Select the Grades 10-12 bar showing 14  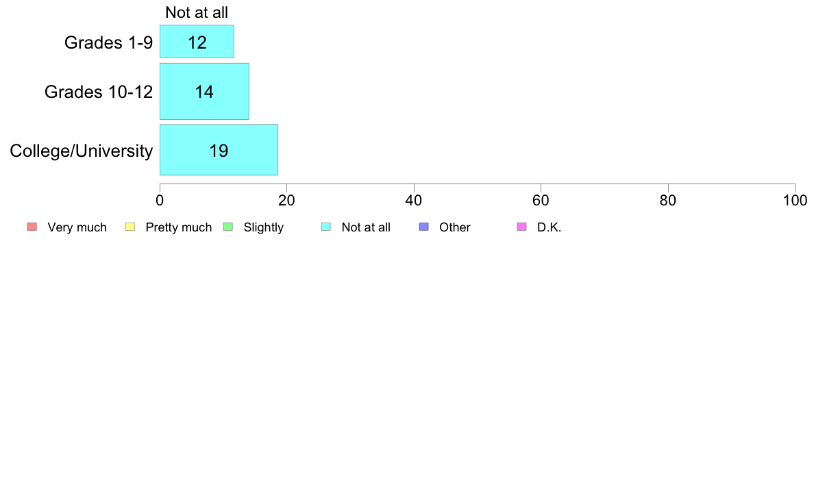coord(205,91)
